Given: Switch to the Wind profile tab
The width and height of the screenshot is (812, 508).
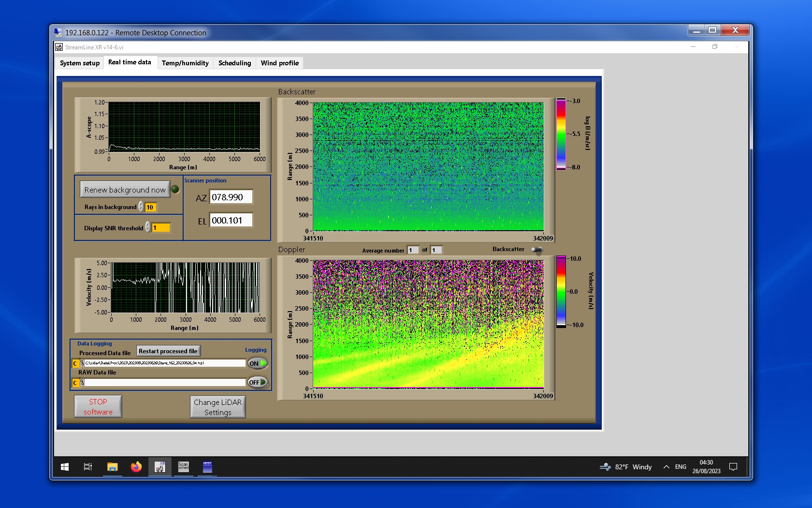Looking at the screenshot, I should tap(279, 63).
